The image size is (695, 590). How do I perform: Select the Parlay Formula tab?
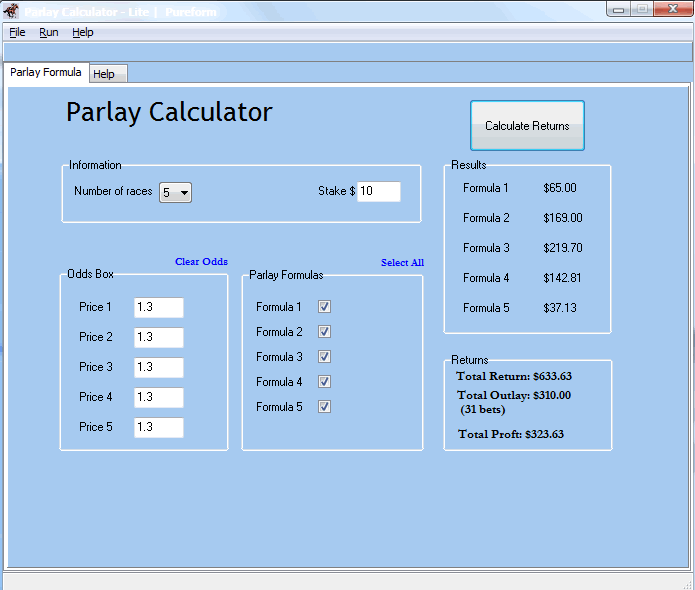click(46, 73)
